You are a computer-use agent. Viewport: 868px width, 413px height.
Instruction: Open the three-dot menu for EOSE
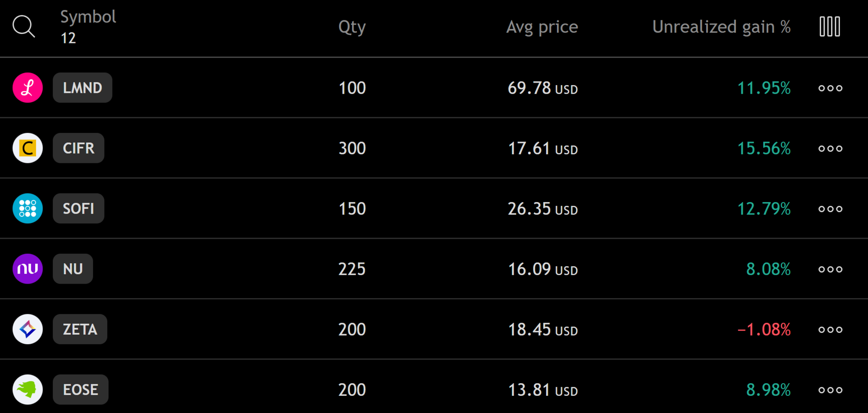pos(830,389)
